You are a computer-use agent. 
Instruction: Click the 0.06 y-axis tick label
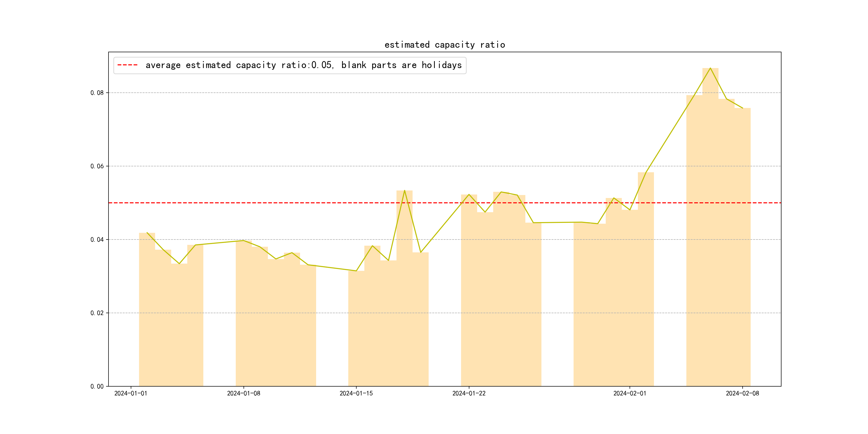pos(97,166)
